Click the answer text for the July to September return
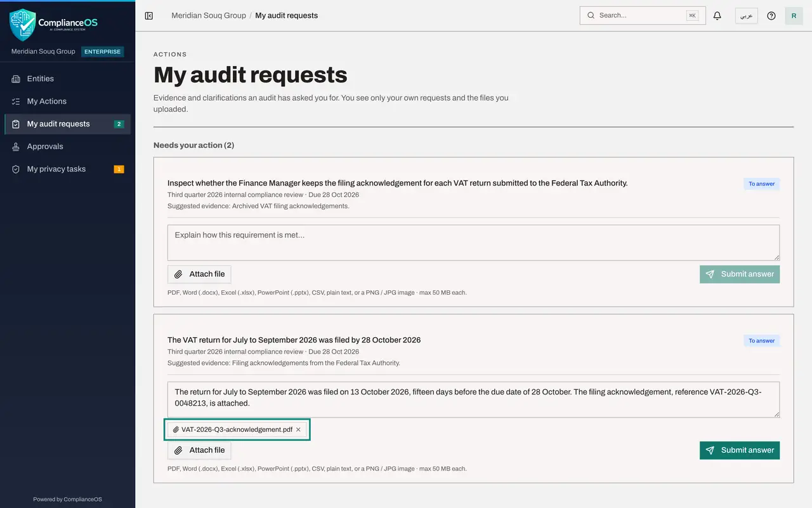812x508 pixels. [x=473, y=399]
